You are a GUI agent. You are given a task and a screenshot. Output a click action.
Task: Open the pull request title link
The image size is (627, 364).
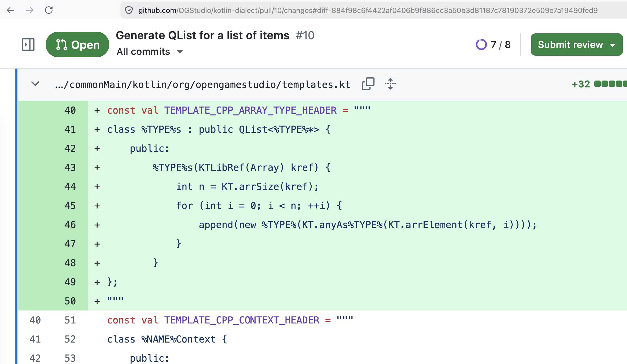click(x=203, y=35)
